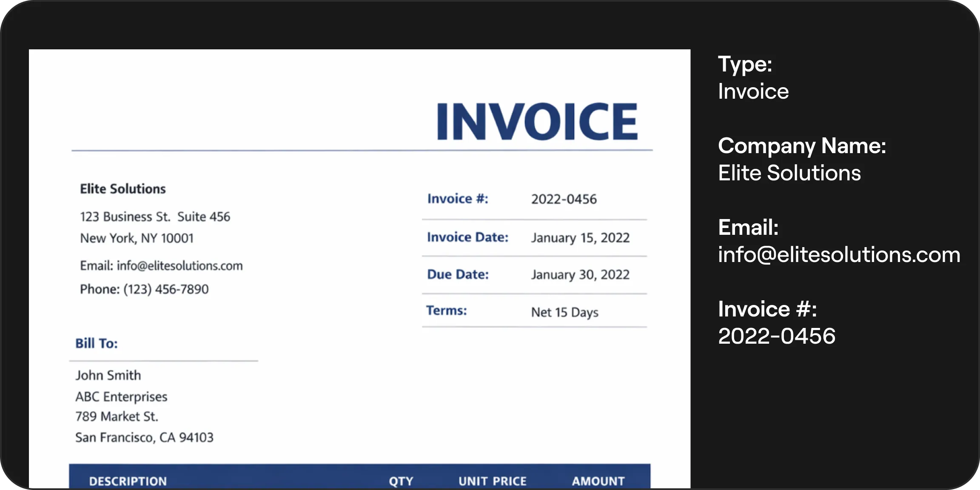Click the Net 15 Days terms value

point(564,312)
